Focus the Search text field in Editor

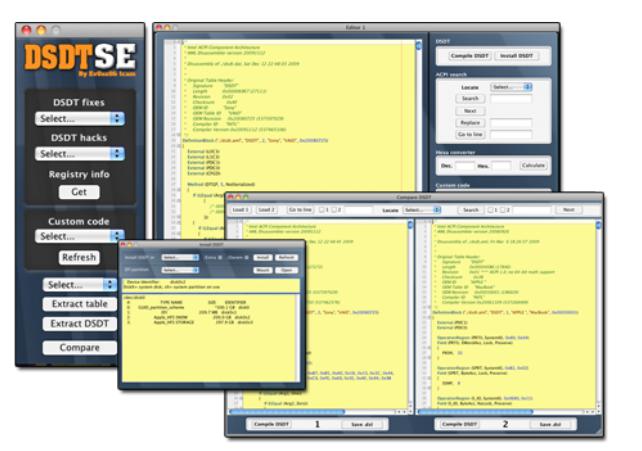tap(511, 99)
